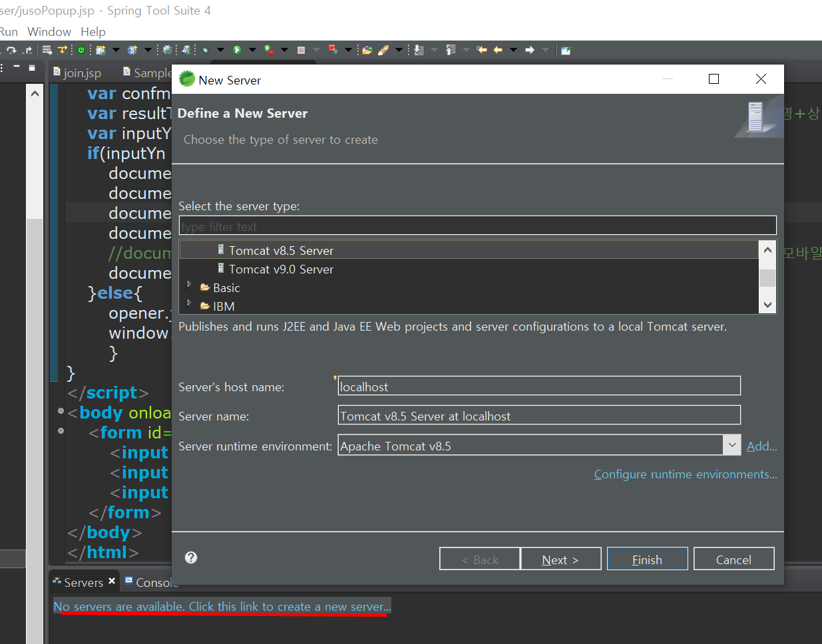Click the Step Over toolbar icon
Viewport: 822px width, 644px height.
(x=11, y=50)
